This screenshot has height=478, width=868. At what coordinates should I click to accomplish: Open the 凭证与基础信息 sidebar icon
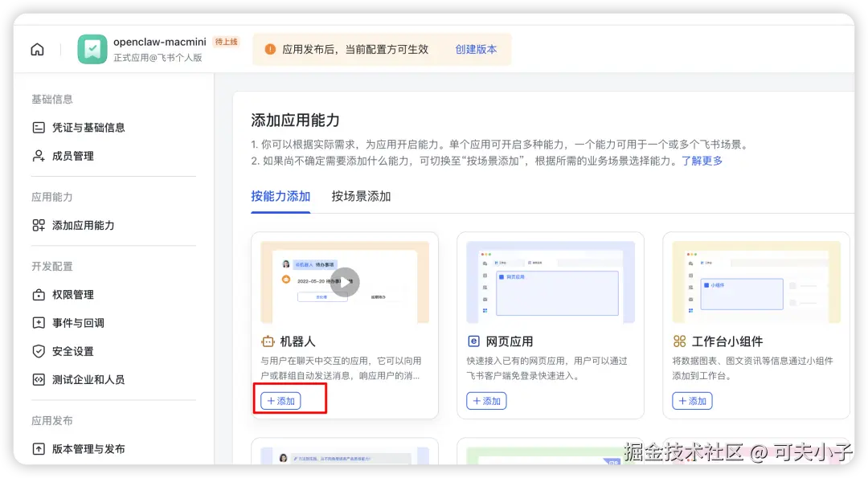[39, 128]
